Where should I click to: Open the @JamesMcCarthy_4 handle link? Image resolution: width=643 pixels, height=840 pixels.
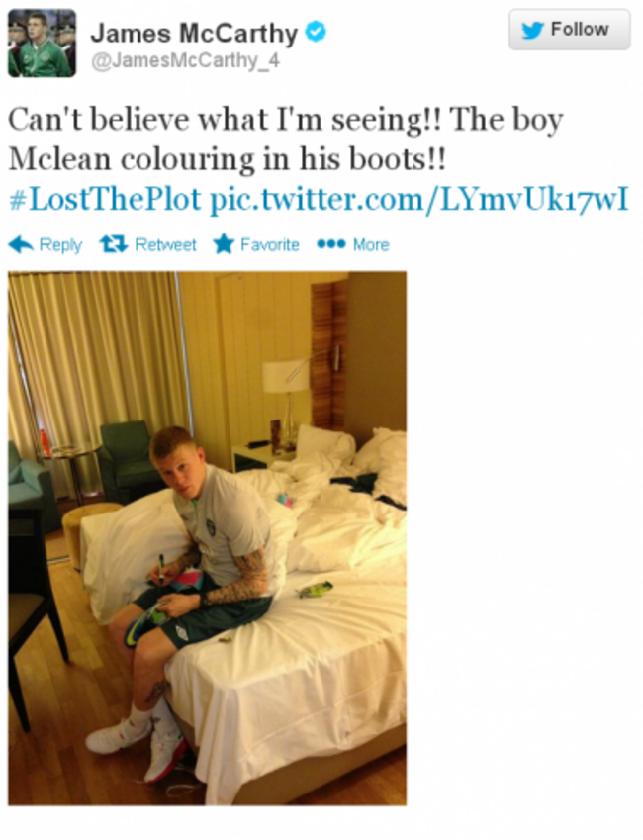point(185,61)
